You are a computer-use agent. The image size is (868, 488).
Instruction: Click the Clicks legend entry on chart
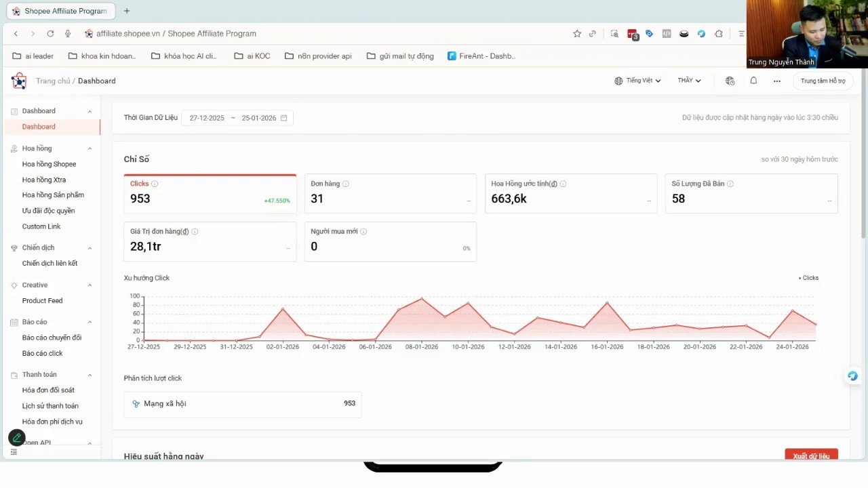(809, 278)
